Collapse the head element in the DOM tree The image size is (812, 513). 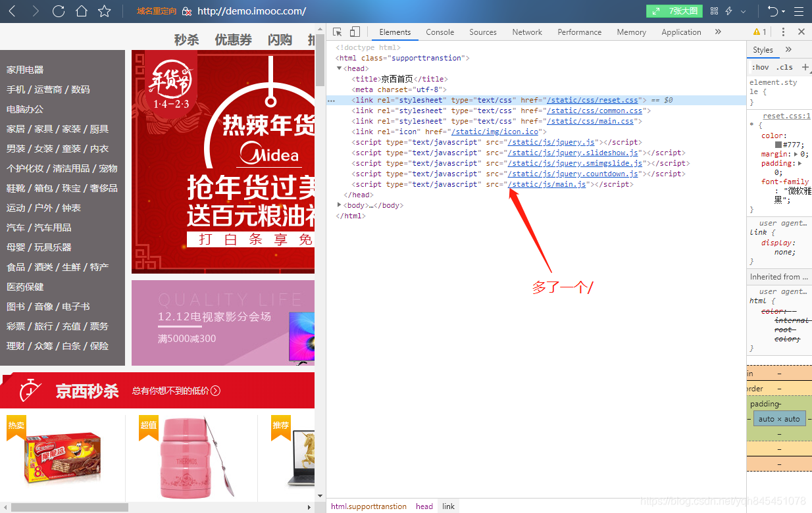pyautogui.click(x=340, y=68)
